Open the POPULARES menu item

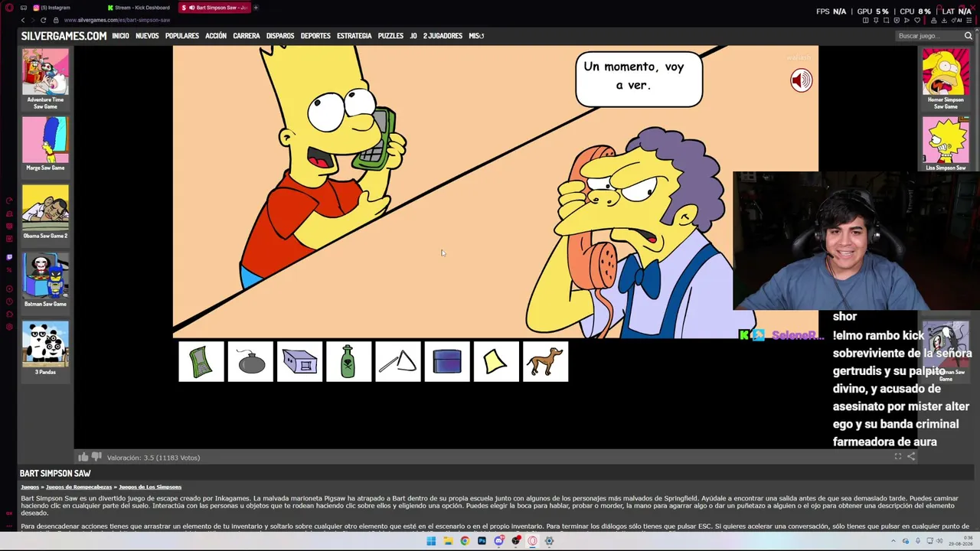point(182,36)
